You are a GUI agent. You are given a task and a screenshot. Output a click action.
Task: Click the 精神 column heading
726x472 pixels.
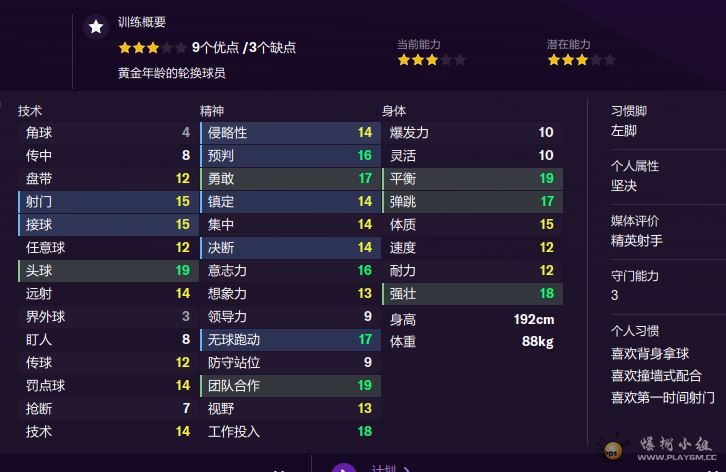click(x=212, y=111)
